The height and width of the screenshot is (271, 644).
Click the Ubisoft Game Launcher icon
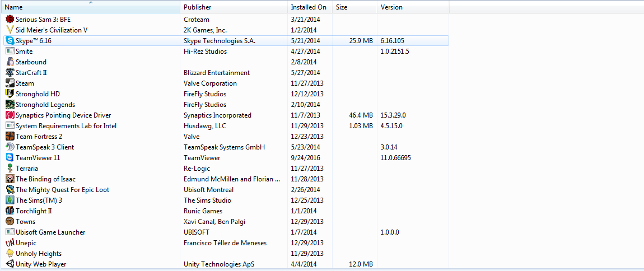pyautogui.click(x=10, y=232)
